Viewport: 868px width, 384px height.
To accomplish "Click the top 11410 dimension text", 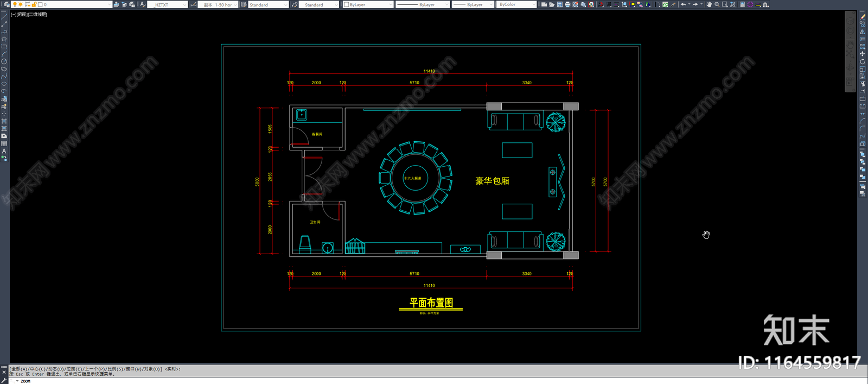I will click(x=429, y=71).
